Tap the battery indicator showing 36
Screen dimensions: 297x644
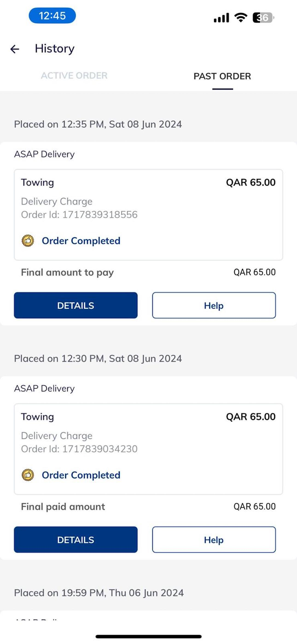pyautogui.click(x=263, y=18)
